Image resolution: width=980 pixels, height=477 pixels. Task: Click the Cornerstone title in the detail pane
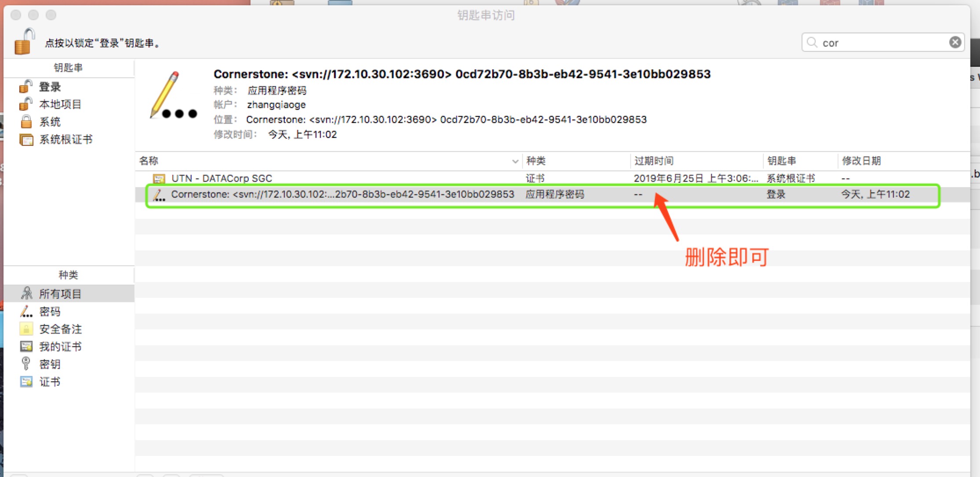(x=462, y=74)
